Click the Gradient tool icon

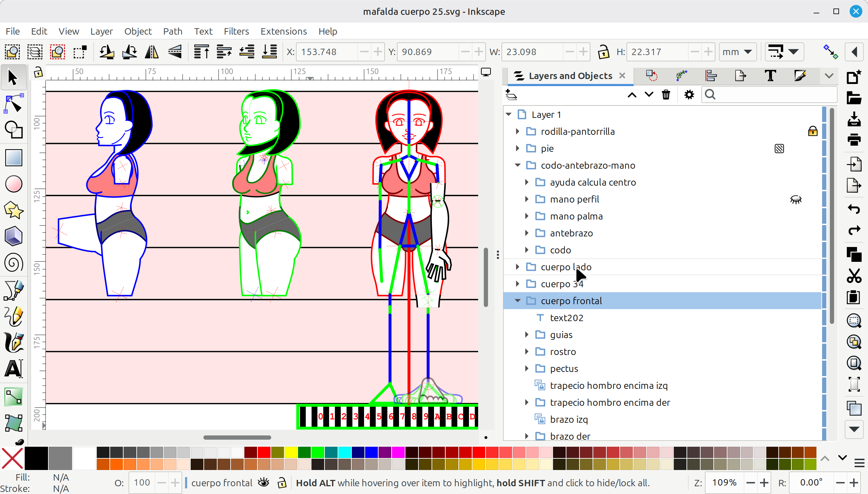(x=13, y=397)
